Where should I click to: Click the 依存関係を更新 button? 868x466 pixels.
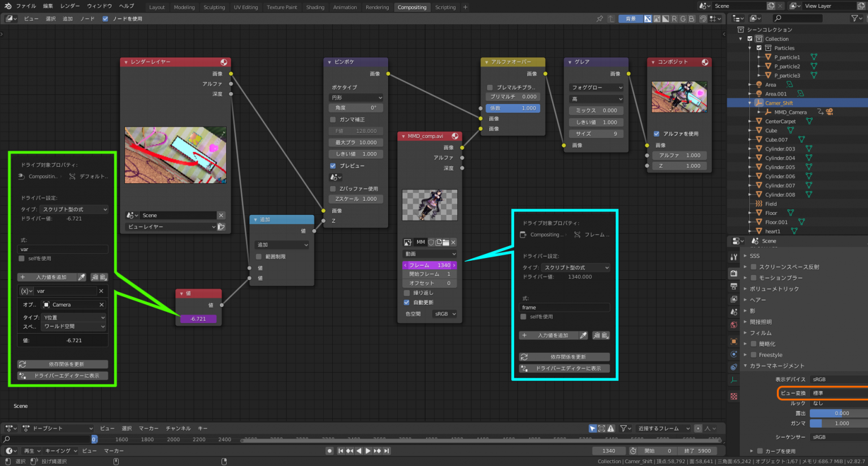pyautogui.click(x=63, y=364)
